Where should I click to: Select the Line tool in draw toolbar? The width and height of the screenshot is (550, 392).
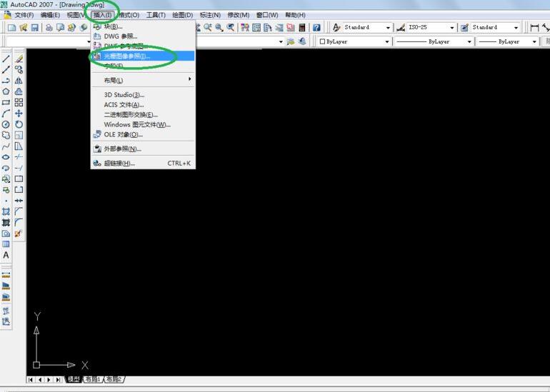click(6, 59)
